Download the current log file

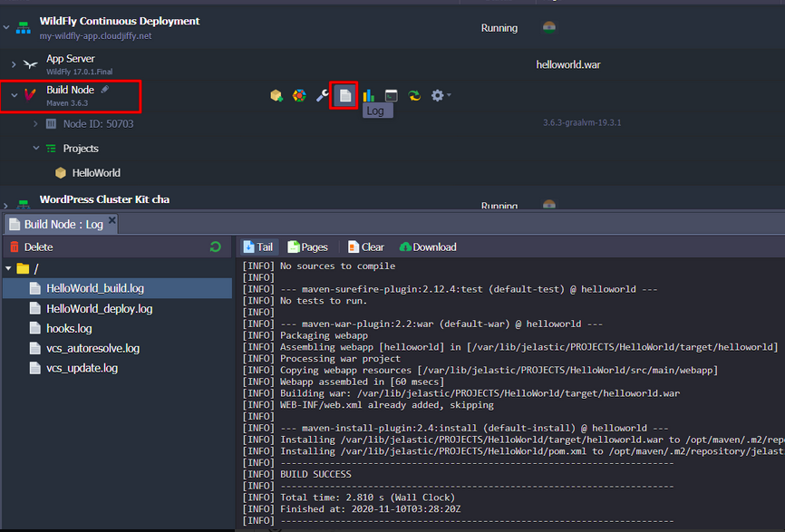tap(427, 247)
